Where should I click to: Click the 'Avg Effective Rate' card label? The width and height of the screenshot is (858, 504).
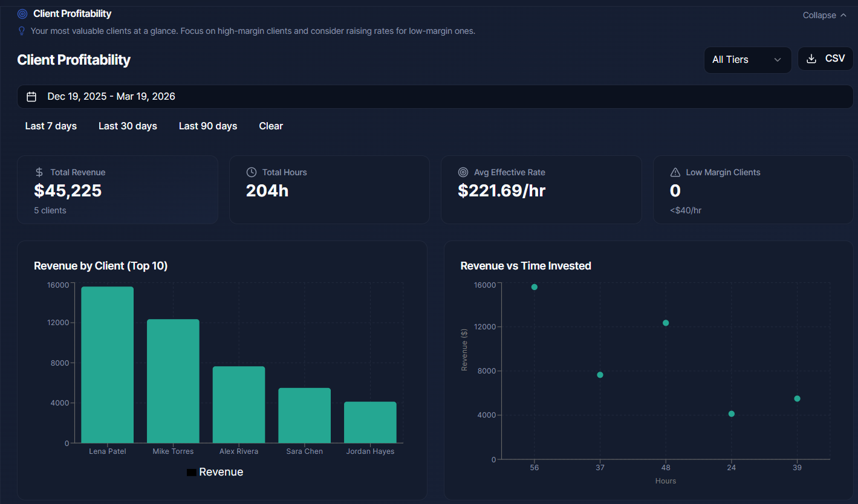[x=510, y=172]
